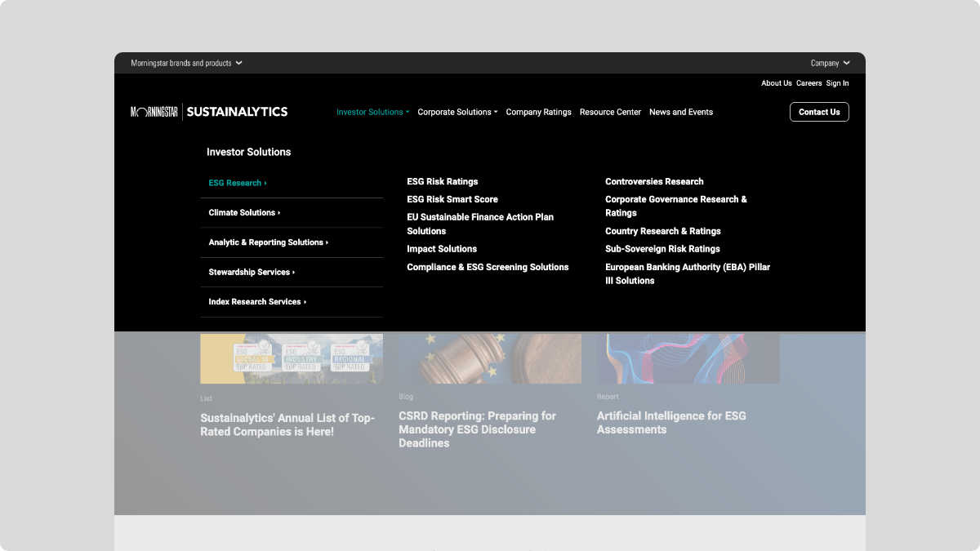Click the Contact Us button
Image resolution: width=980 pixels, height=551 pixels.
click(819, 112)
